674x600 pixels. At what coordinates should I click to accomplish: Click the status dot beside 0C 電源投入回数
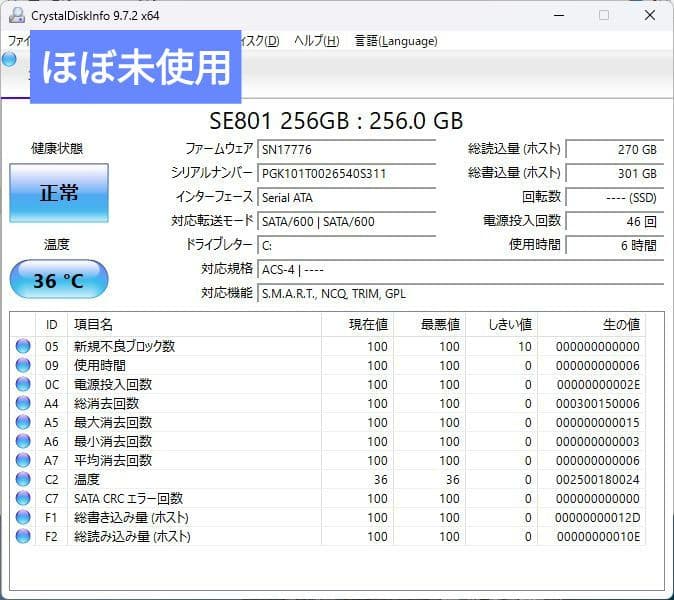coord(23,384)
